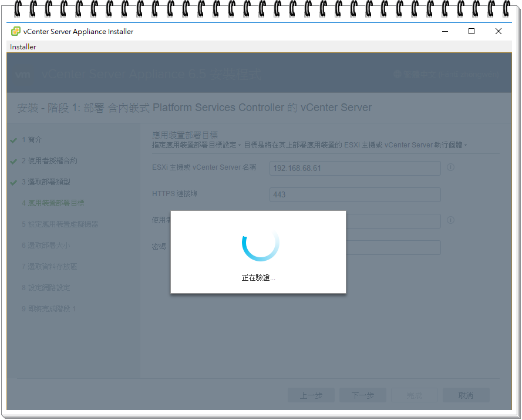Screen dimensions: 522x420
Task: Select step 6 選取部署大小
Action: [x=46, y=246]
